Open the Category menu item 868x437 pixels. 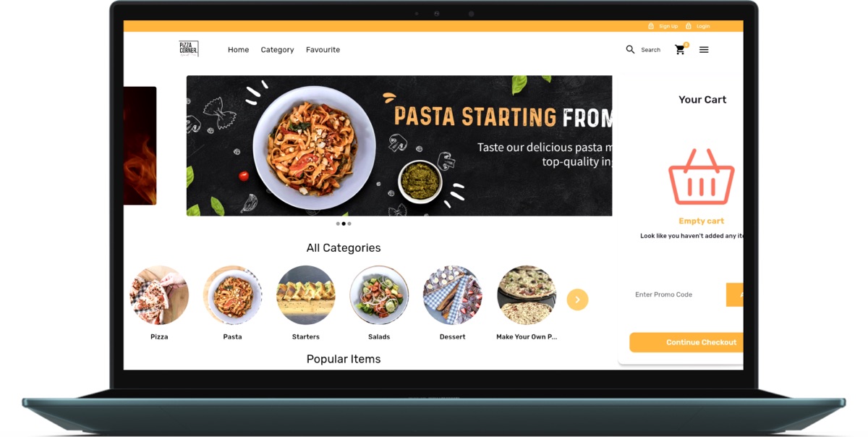click(277, 50)
